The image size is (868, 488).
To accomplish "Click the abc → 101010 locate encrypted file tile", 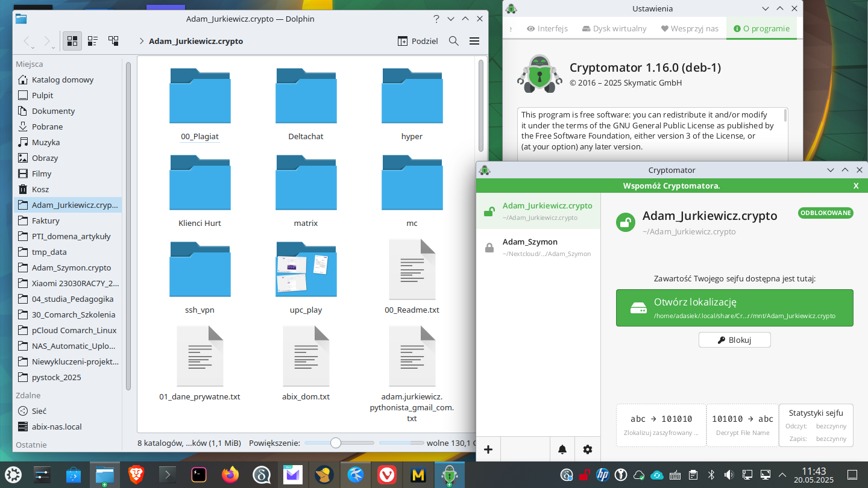I will coord(661,425).
